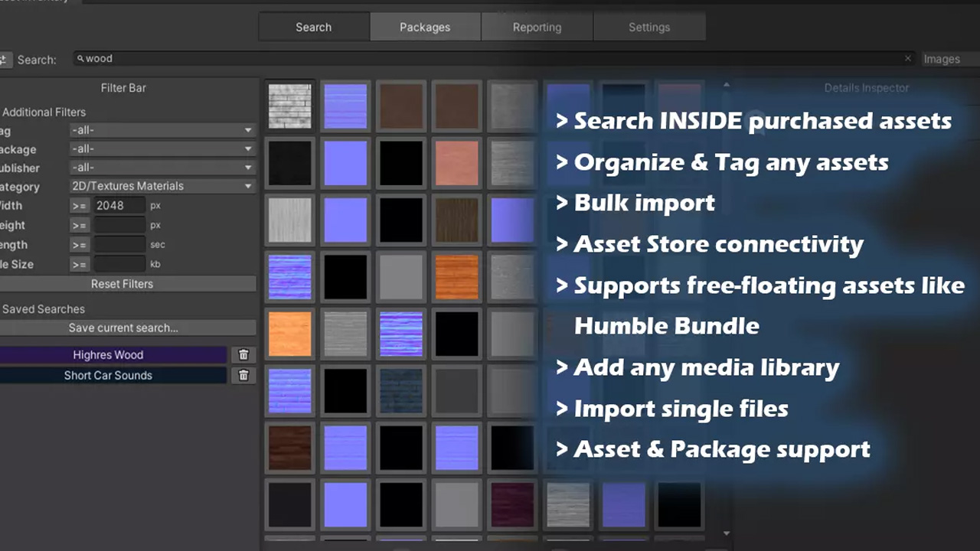Delete the Highres Wood saved search
Viewport: 980px width, 551px height.
[x=243, y=355]
